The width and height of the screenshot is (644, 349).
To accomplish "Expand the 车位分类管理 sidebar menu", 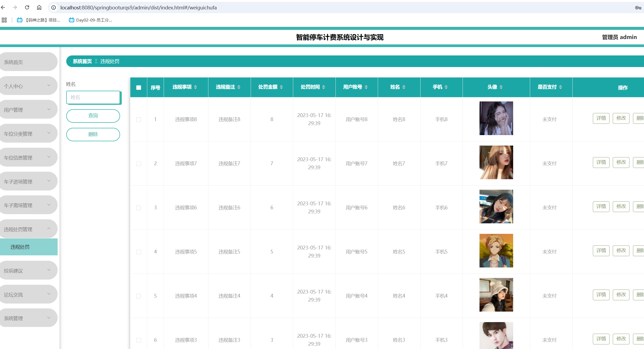I will 28,133.
